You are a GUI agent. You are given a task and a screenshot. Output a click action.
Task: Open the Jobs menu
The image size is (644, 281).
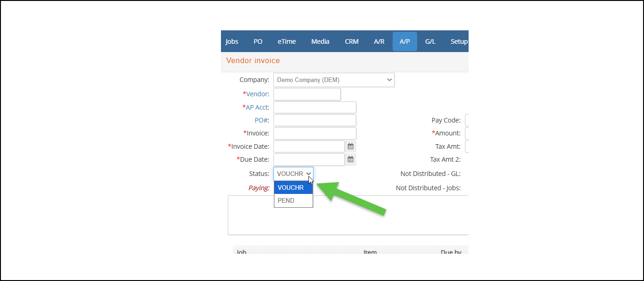pyautogui.click(x=232, y=41)
